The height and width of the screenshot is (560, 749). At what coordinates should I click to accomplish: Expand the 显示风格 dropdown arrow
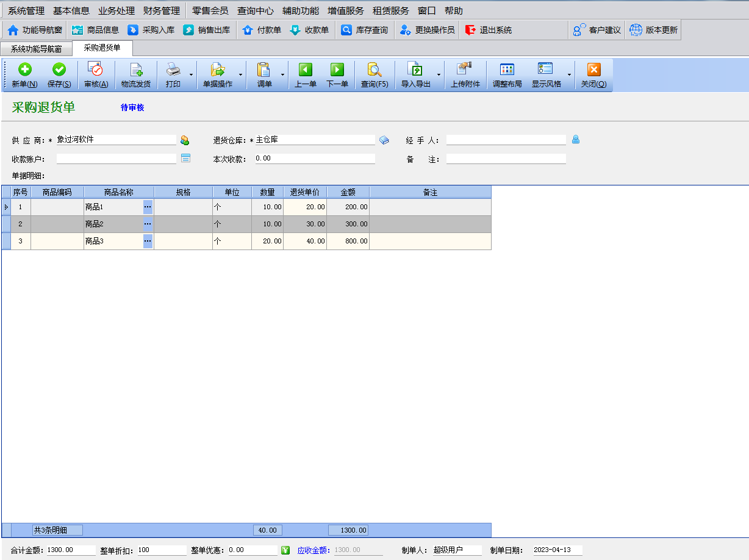tap(570, 75)
